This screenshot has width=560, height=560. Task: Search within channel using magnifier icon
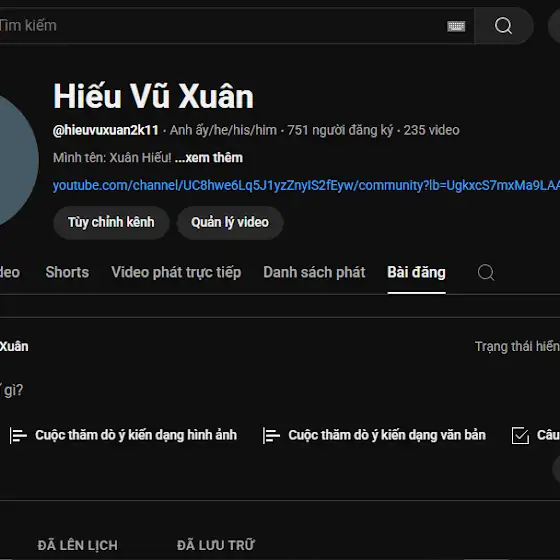486,272
